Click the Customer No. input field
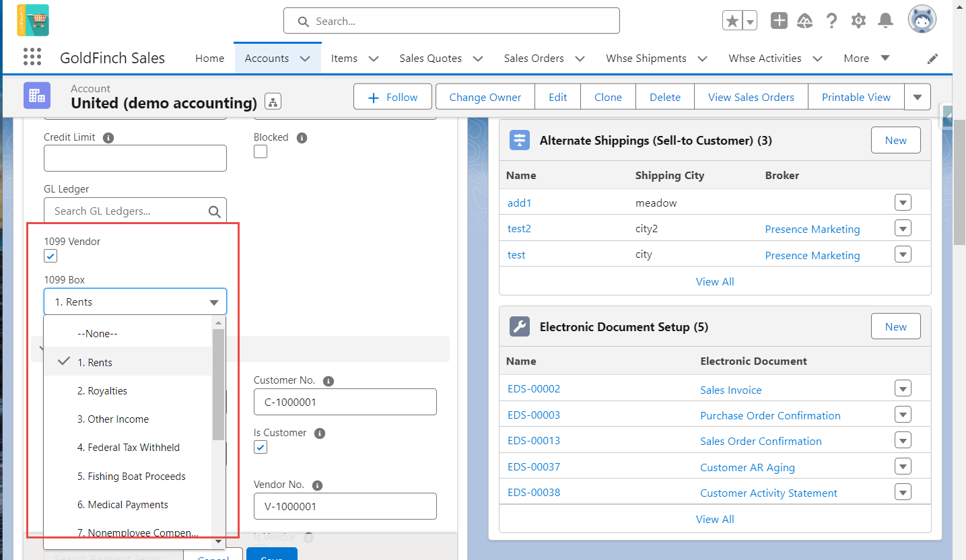Image resolution: width=966 pixels, height=560 pixels. (x=345, y=402)
